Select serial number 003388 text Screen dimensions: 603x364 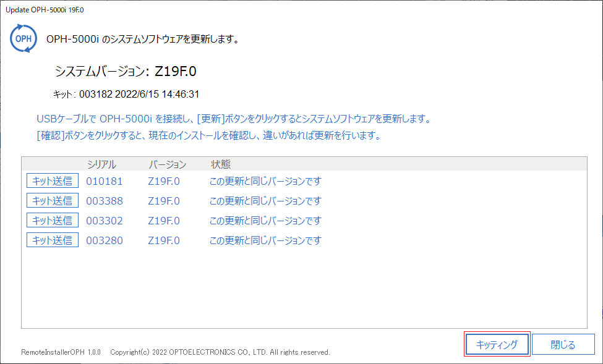click(x=105, y=201)
